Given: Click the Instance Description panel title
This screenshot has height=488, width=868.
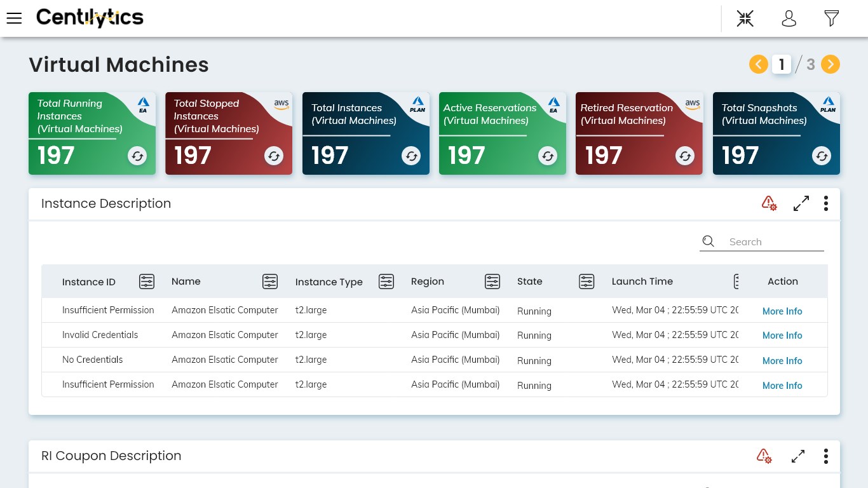Looking at the screenshot, I should point(106,203).
